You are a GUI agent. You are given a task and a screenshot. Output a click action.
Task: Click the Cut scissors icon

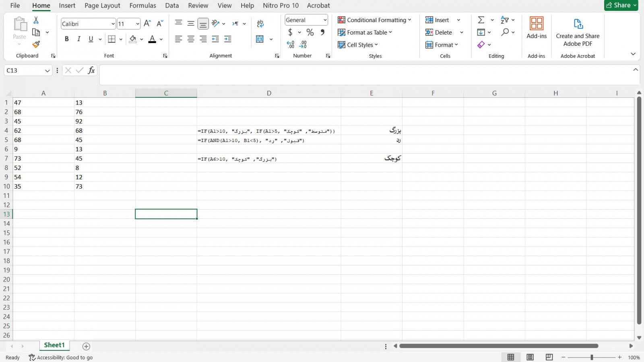point(36,20)
